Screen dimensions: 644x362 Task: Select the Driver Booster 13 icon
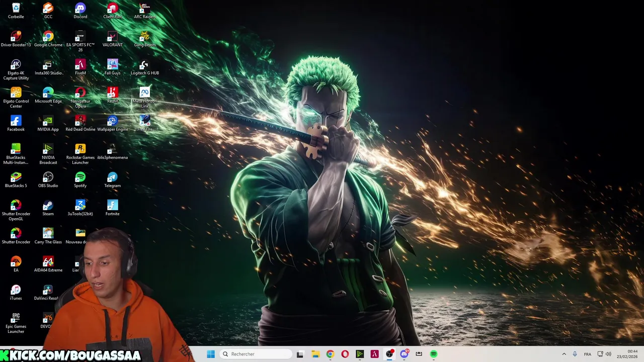tap(16, 39)
